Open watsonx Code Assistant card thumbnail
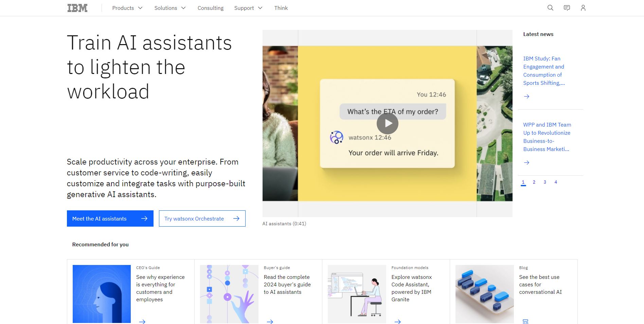Screen dimensions: 644x324 (x=357, y=294)
